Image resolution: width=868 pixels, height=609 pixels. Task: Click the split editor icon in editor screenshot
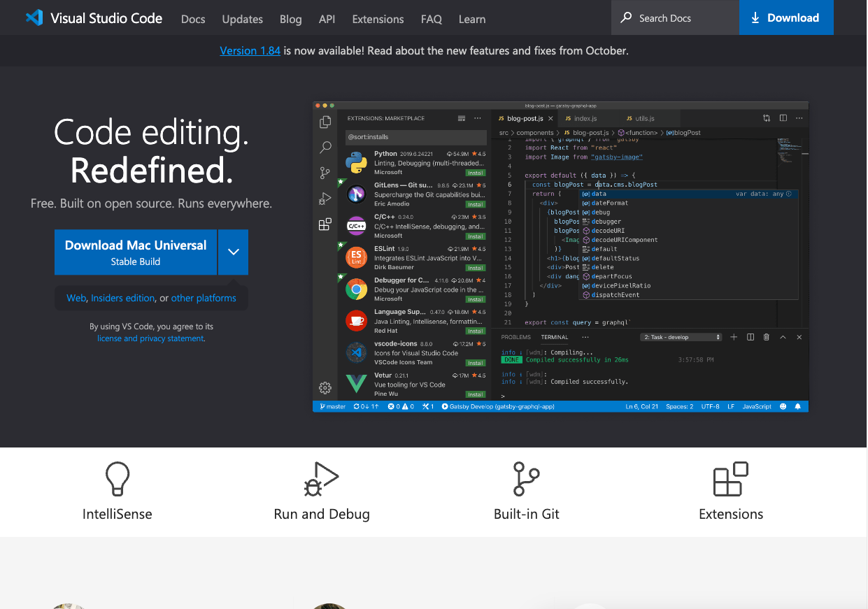tap(783, 118)
